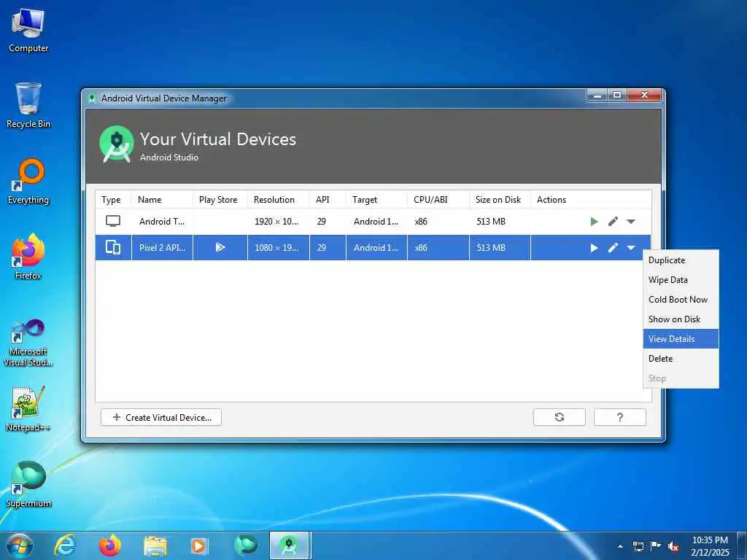Sort by the Type column header
This screenshot has height=560, width=747.
click(113, 200)
